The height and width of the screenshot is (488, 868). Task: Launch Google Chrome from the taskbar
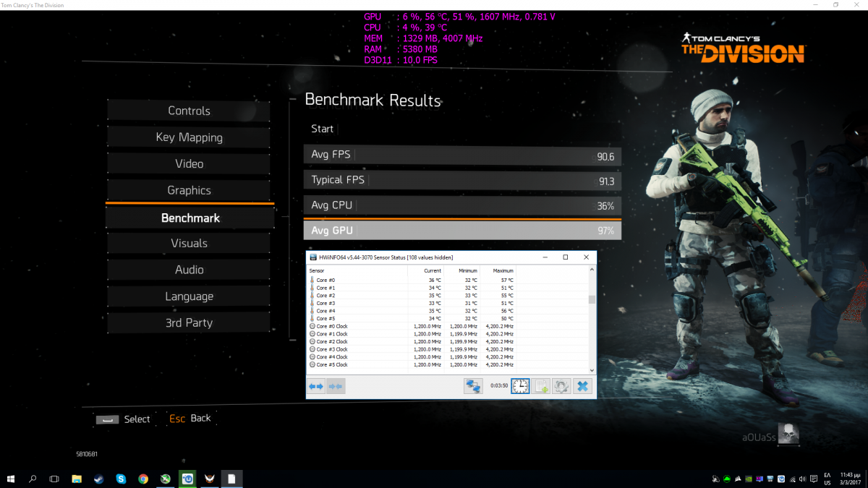pyautogui.click(x=143, y=479)
